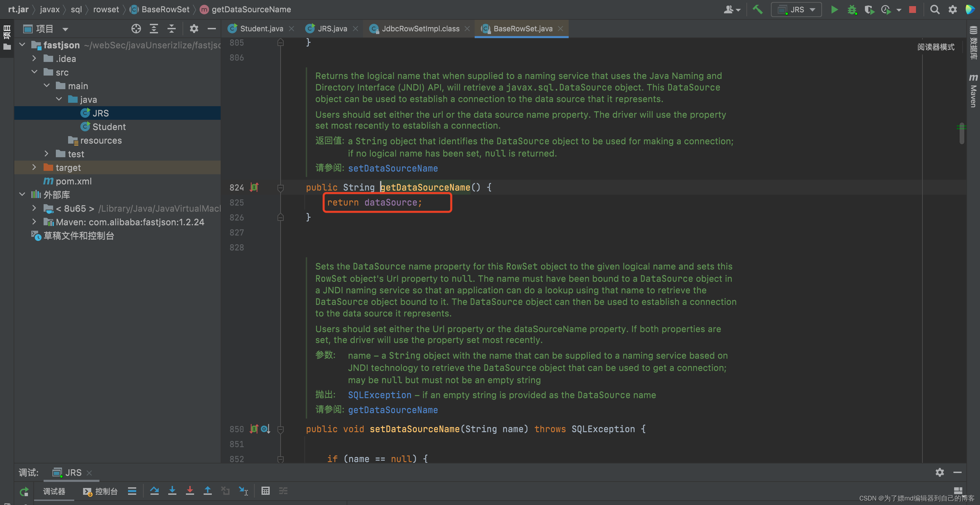
Task: Fold getDataSourceName method at line 824
Action: tap(280, 188)
